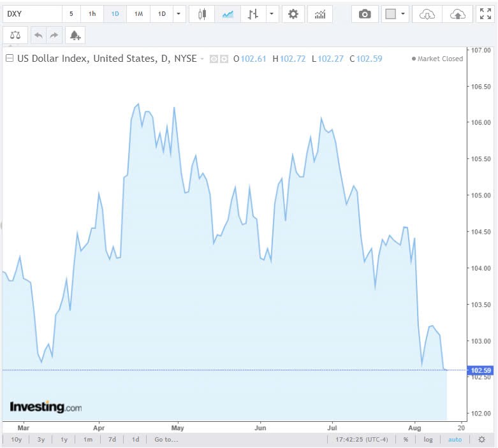The height and width of the screenshot is (448, 498).
Task: Toggle the auto scale option
Action: [455, 439]
